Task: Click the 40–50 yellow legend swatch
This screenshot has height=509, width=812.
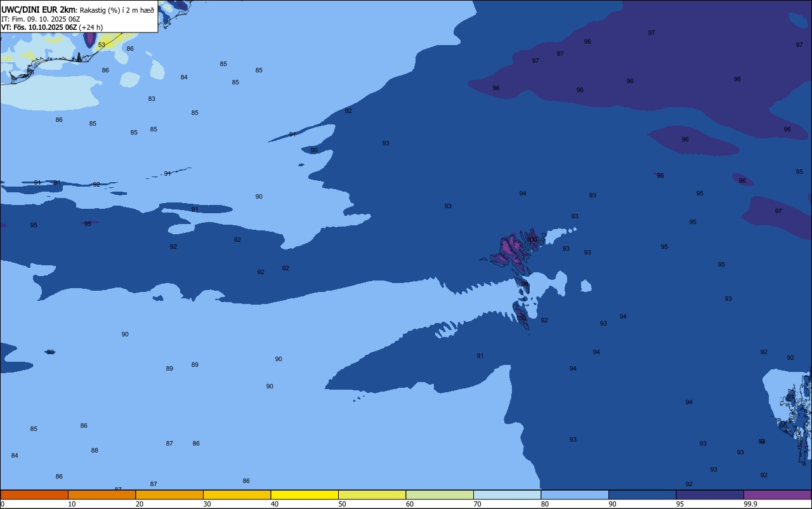Action: tap(304, 494)
